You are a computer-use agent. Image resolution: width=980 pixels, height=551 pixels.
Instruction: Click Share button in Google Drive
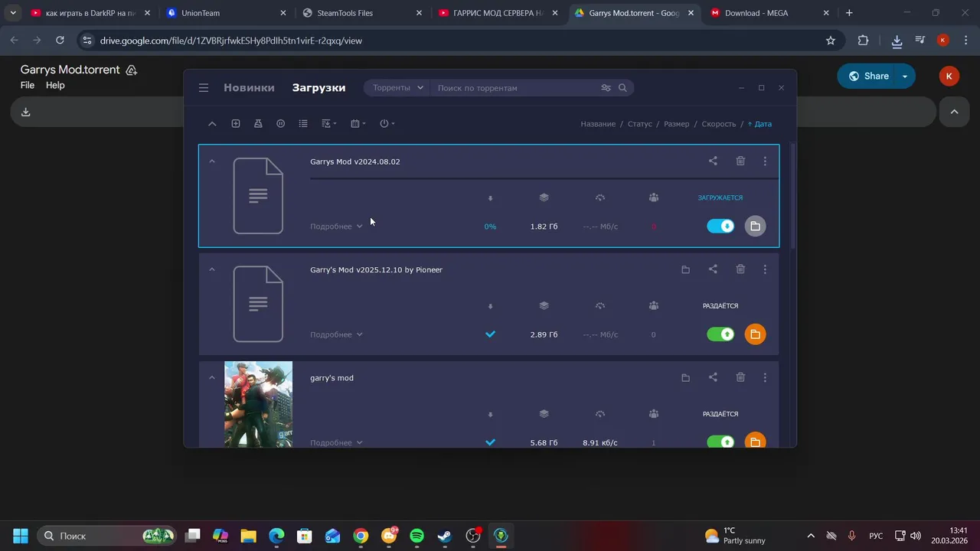pyautogui.click(x=867, y=76)
